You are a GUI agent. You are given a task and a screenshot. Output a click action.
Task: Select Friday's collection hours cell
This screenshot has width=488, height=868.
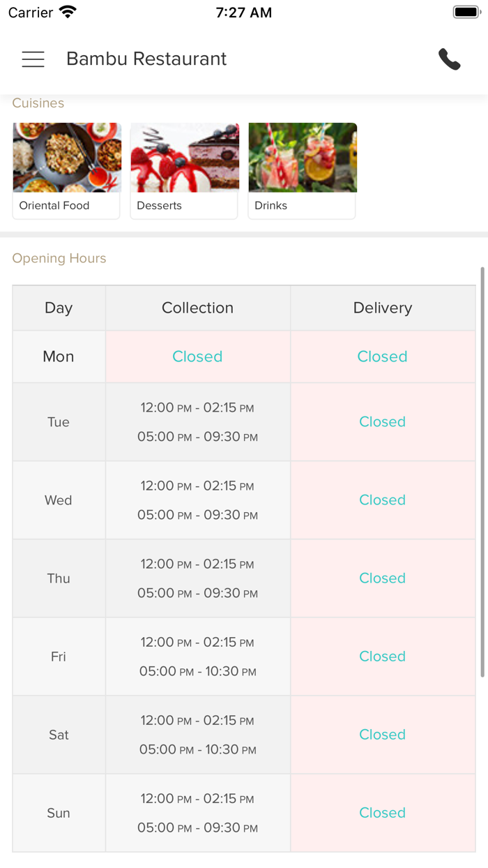197,657
